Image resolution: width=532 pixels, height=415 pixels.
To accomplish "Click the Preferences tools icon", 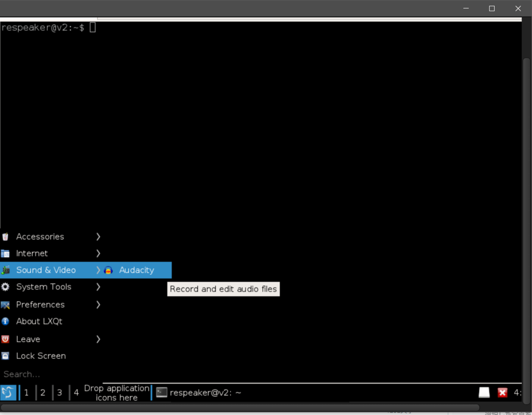I will coord(5,305).
